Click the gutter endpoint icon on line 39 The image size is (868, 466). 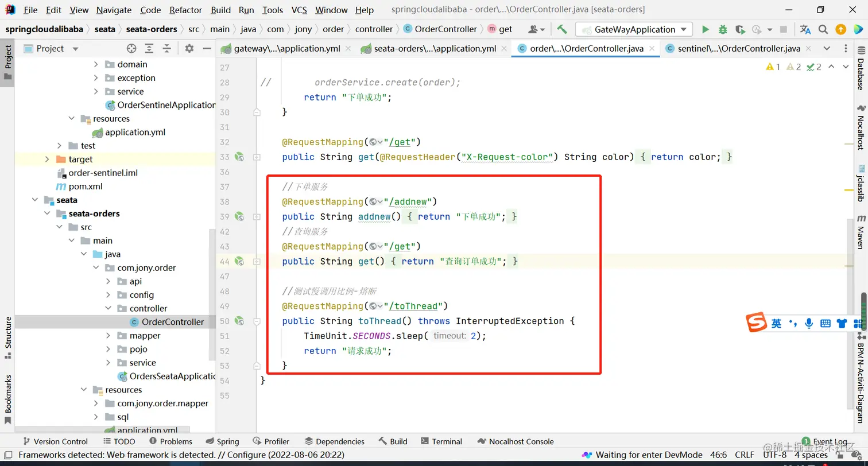pyautogui.click(x=239, y=216)
